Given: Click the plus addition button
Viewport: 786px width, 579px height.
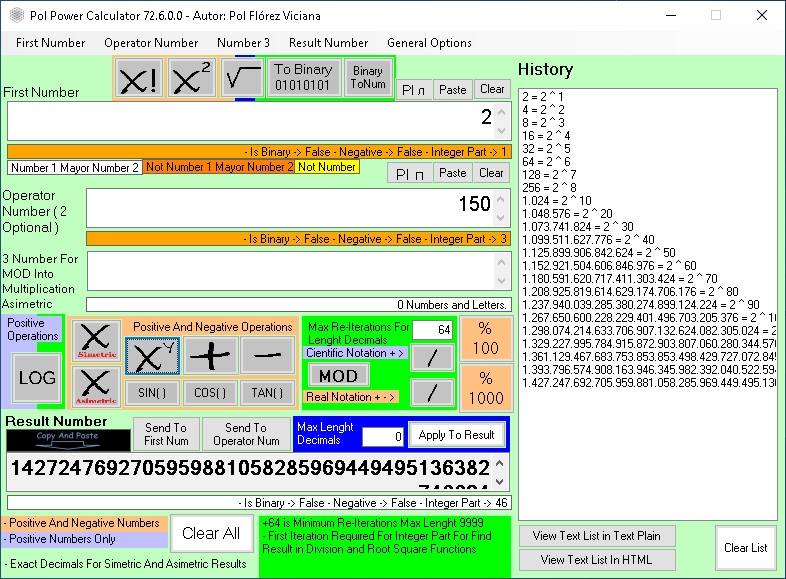Looking at the screenshot, I should (x=211, y=355).
